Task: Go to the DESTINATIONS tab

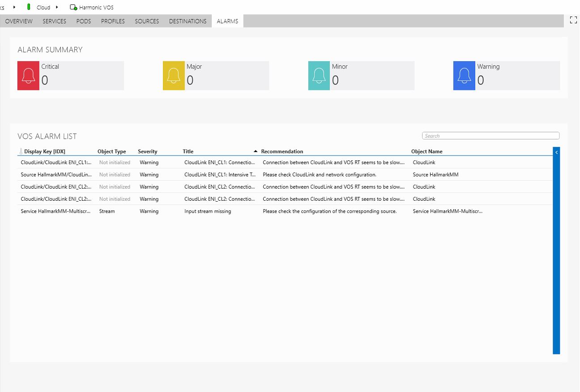Action: [188, 21]
